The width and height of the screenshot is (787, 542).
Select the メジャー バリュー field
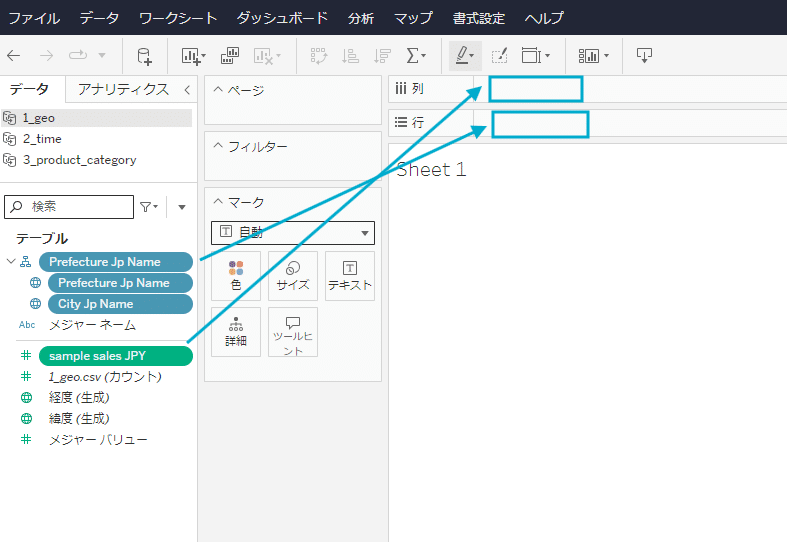coord(98,440)
